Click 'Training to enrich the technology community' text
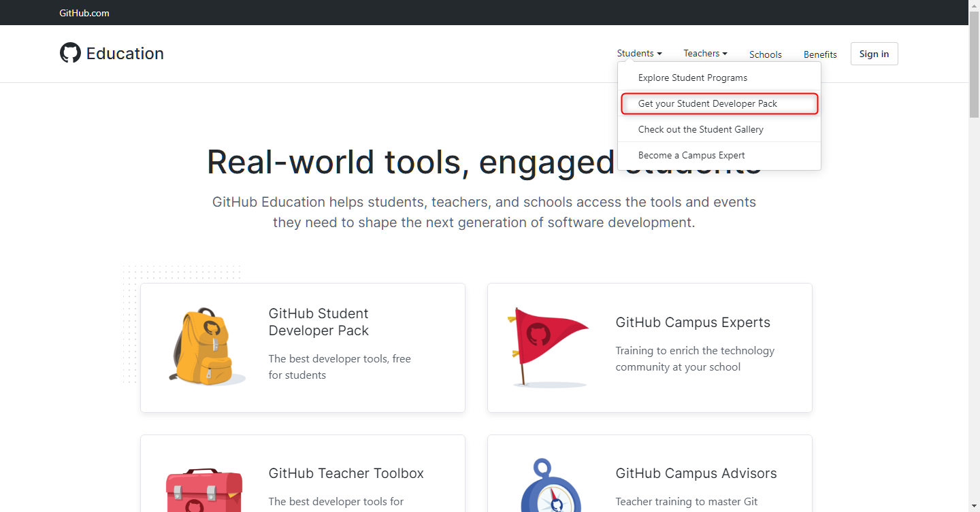The image size is (980, 512). (x=695, y=359)
